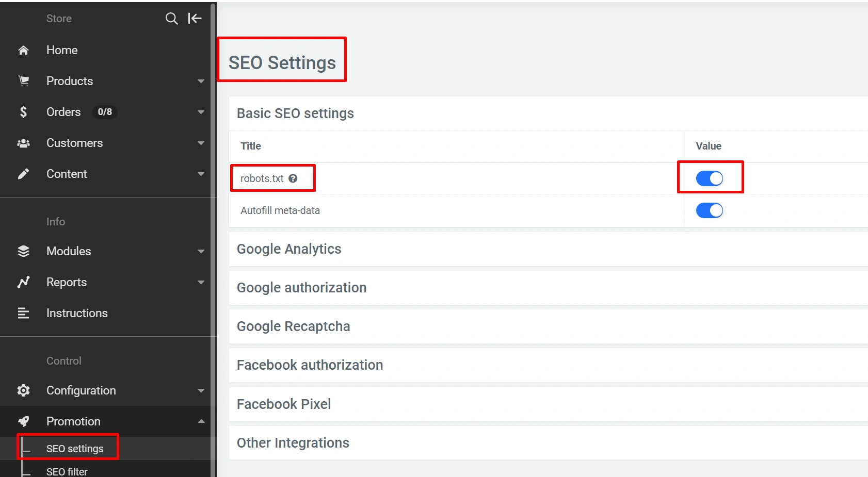
Task: Open the Facebook Pixel section
Action: 284,404
